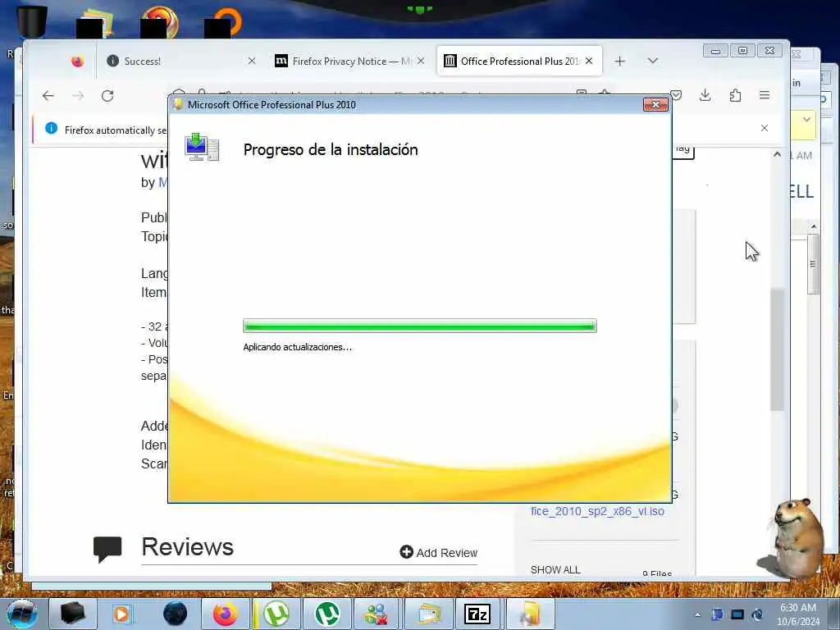Go back using Firefox back arrow
This screenshot has height=630, width=840.
[x=48, y=96]
